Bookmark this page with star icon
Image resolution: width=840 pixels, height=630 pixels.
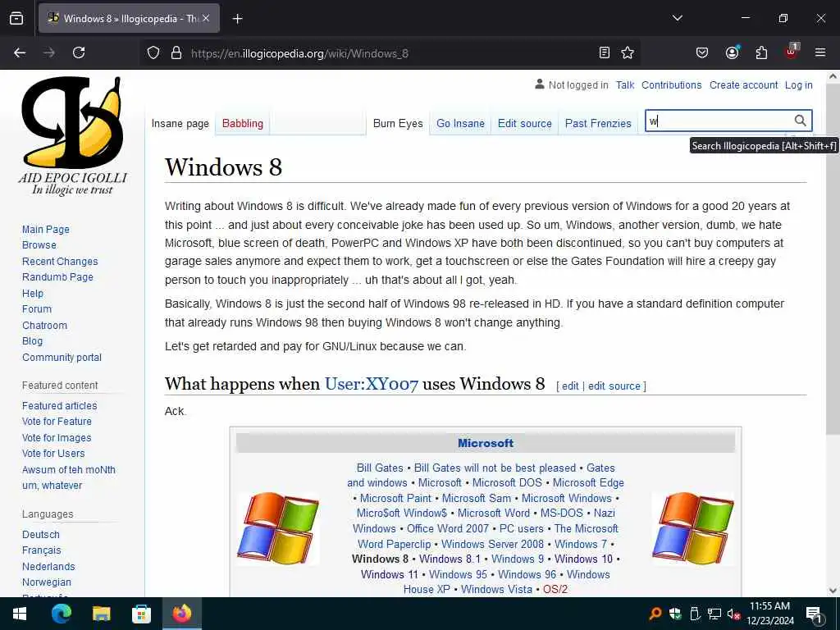[628, 52]
